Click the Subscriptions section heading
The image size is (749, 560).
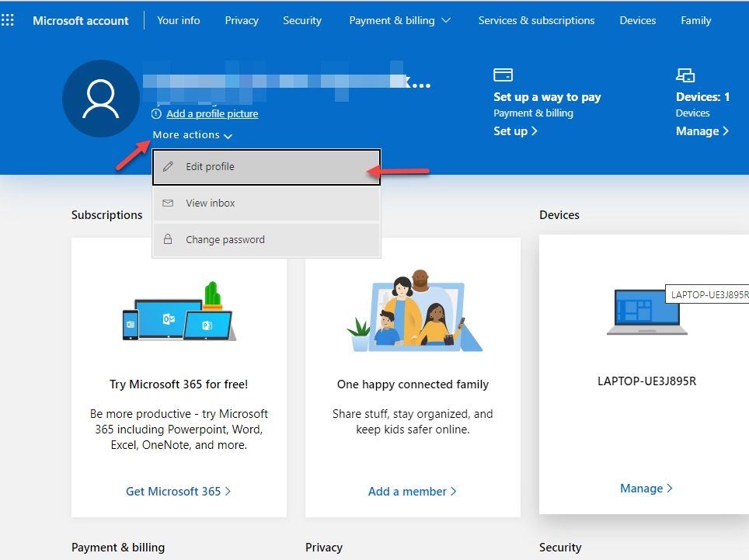point(107,215)
